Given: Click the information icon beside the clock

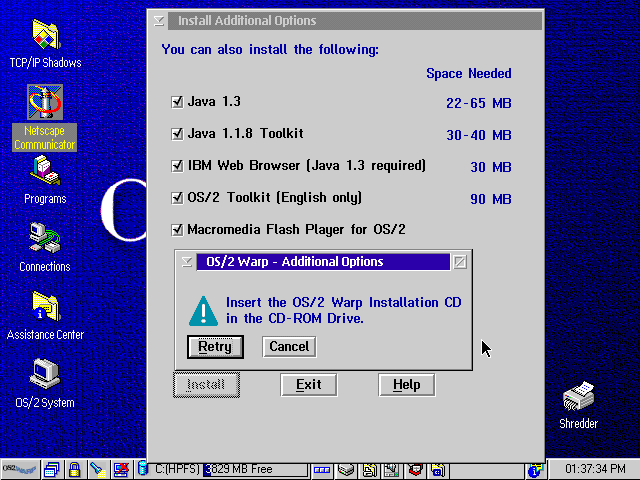Looking at the screenshot, I should click(535, 470).
